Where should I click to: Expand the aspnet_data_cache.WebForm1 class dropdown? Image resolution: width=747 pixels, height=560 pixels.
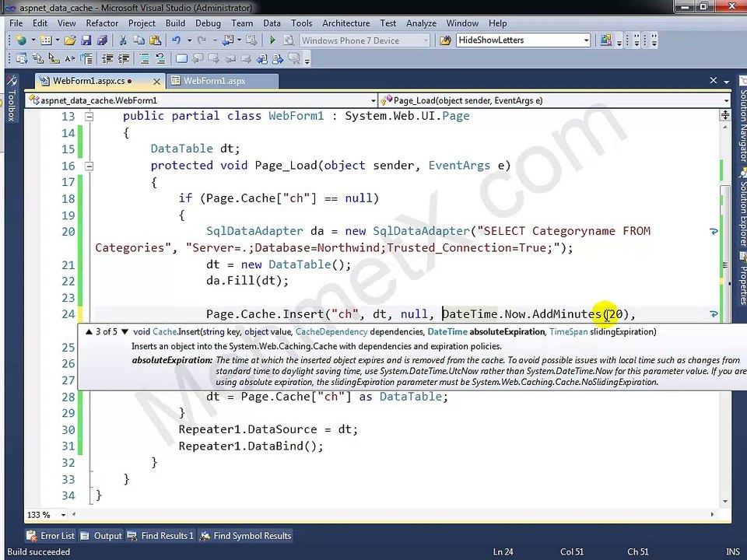click(x=373, y=100)
